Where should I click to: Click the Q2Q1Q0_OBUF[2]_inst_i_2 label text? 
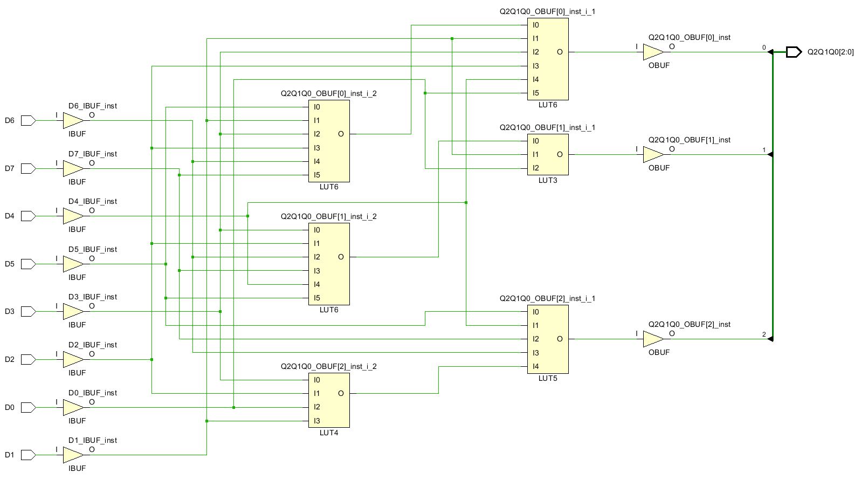pos(328,366)
